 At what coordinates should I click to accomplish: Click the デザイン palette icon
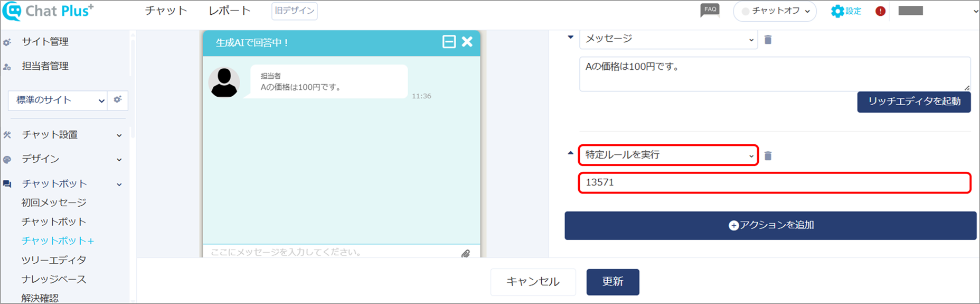point(7,159)
